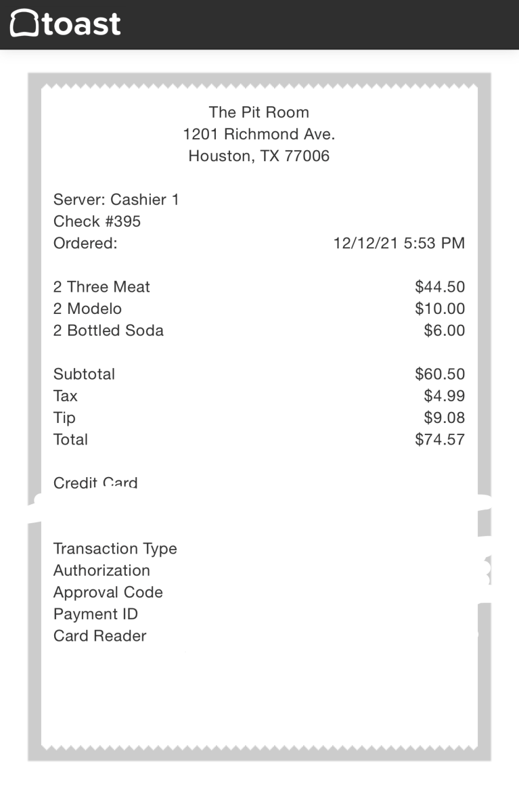Click the $74.57 total amount
This screenshot has height=812, width=519.
click(440, 439)
